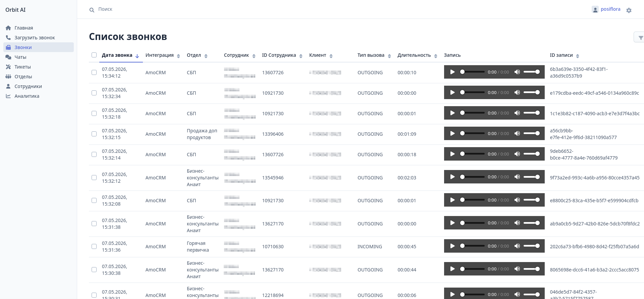Mute audio of 15:31:36 call
Viewport: 644px width, 299px height.
[517, 246]
